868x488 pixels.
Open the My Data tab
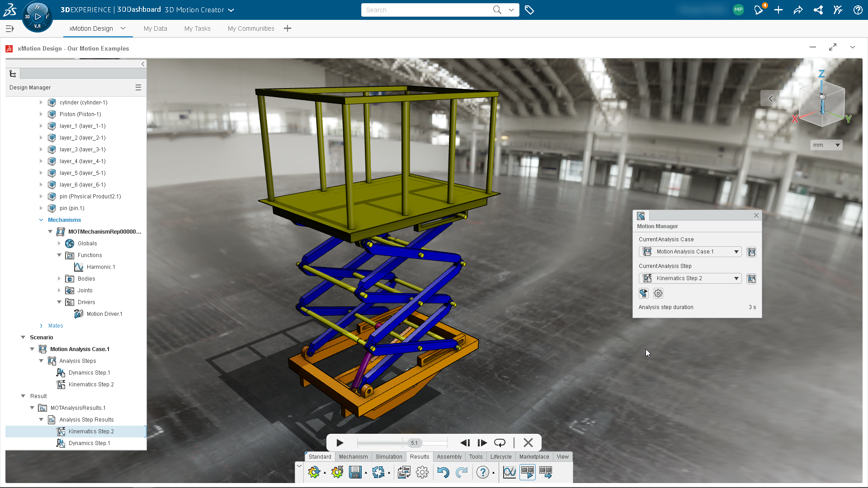pyautogui.click(x=155, y=28)
